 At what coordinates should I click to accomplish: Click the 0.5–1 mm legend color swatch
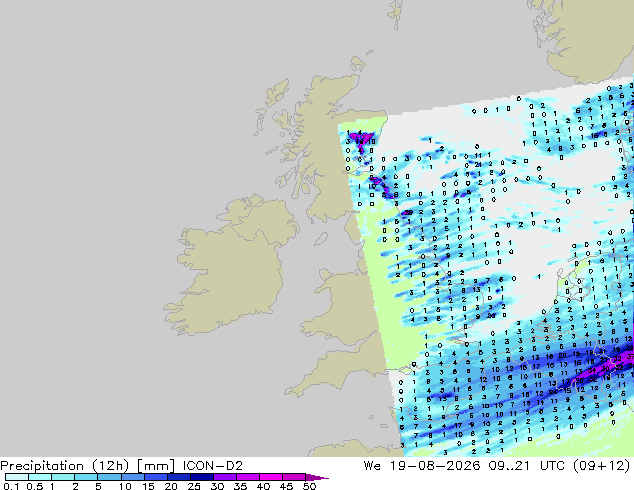click(x=40, y=477)
